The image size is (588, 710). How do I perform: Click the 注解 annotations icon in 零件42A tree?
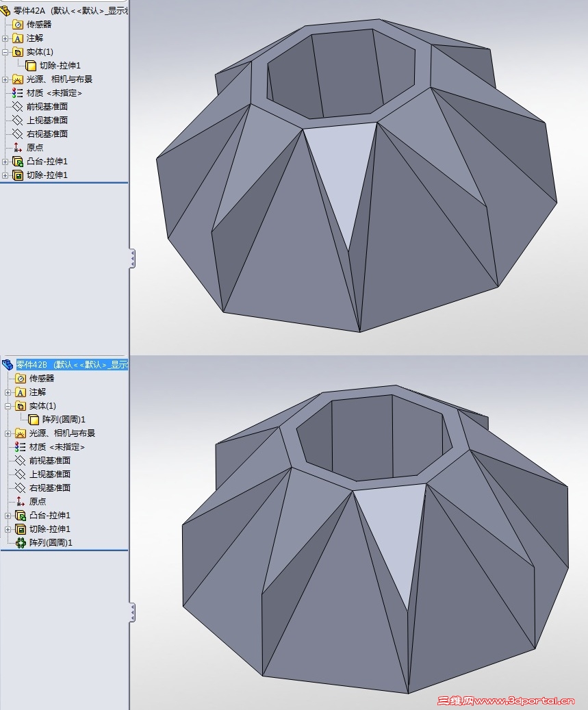coord(18,38)
